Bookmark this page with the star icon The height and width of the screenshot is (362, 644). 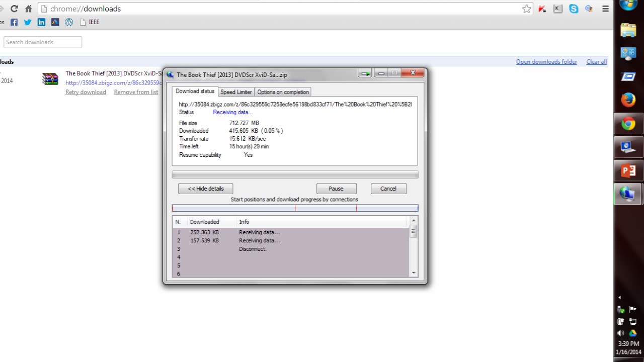point(526,9)
